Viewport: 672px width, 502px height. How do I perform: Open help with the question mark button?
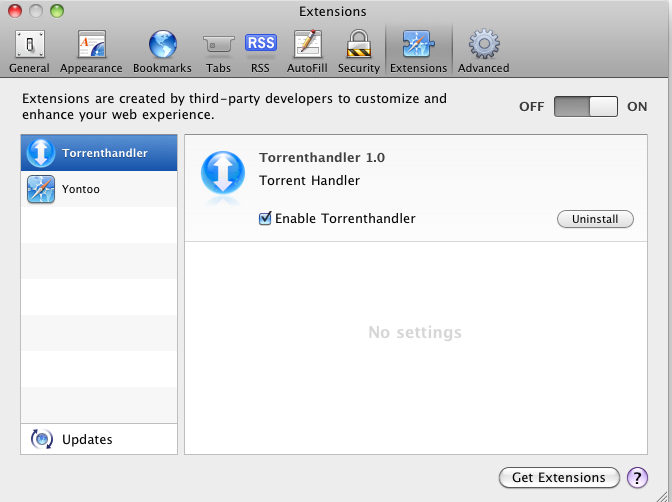pyautogui.click(x=637, y=478)
